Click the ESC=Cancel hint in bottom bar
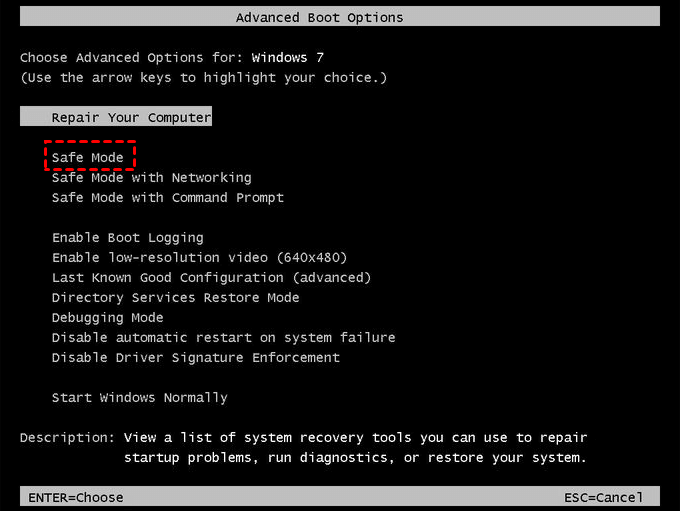This screenshot has height=511, width=680. [x=604, y=497]
